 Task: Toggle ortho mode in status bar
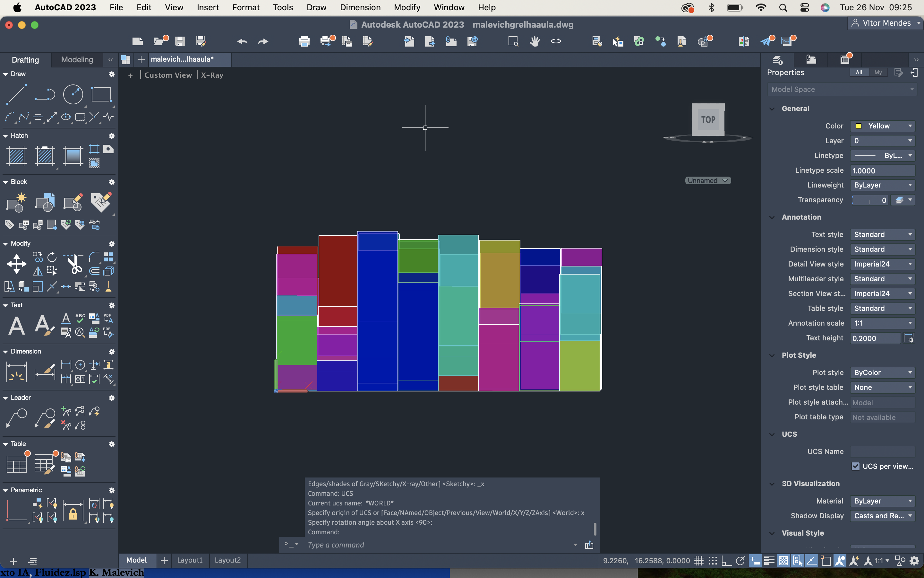coord(727,561)
